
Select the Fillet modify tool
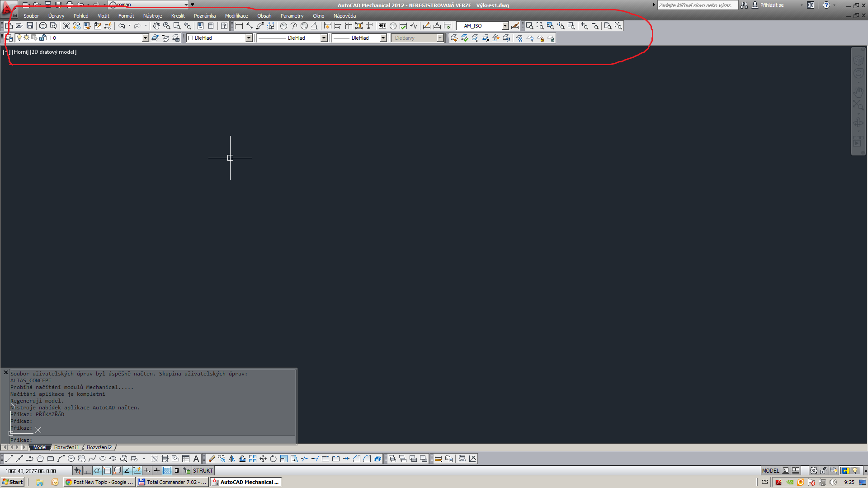coord(367,459)
